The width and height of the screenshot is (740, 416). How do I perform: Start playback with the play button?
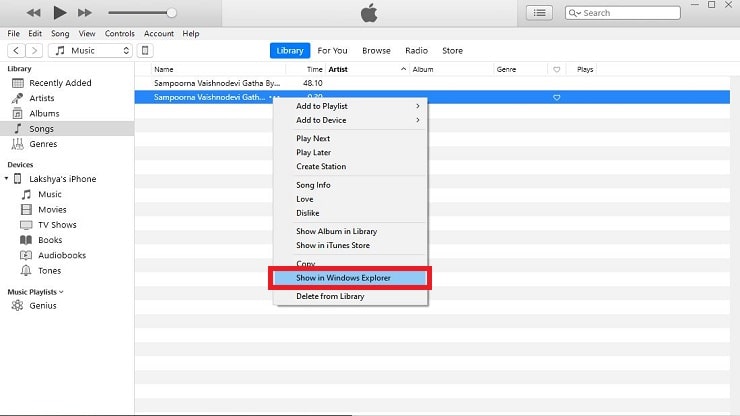pos(59,13)
